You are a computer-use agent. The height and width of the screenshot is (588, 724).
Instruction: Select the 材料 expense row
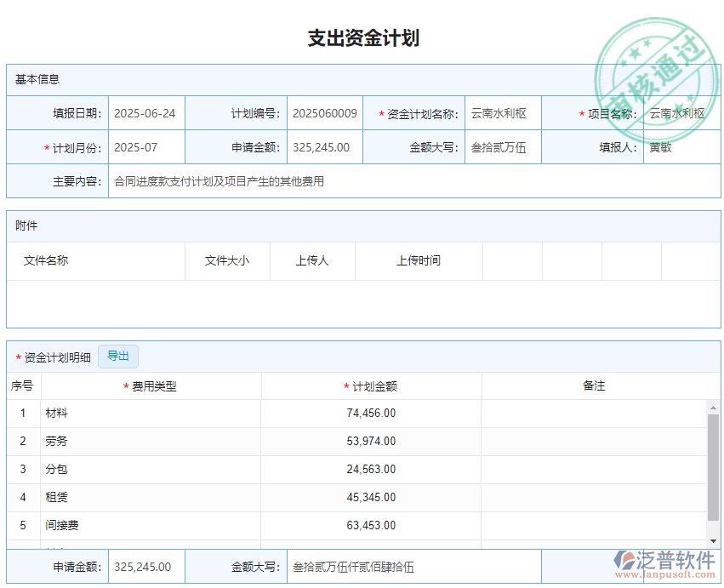tap(56, 413)
